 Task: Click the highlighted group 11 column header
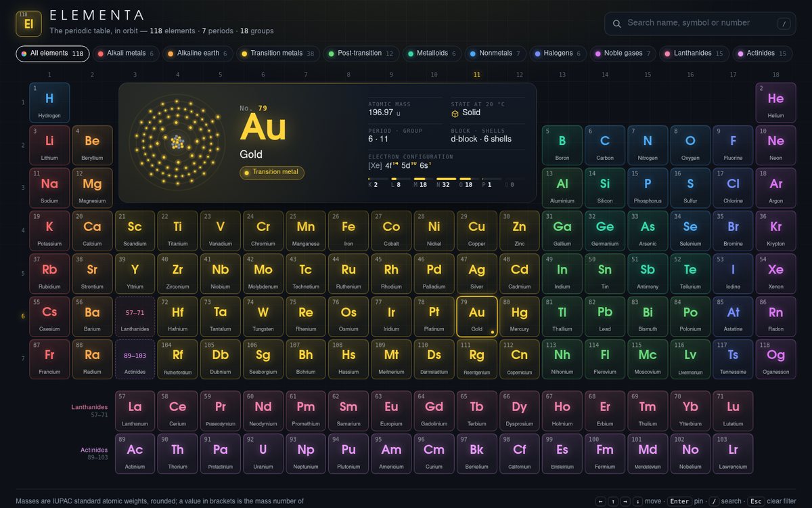click(477, 75)
